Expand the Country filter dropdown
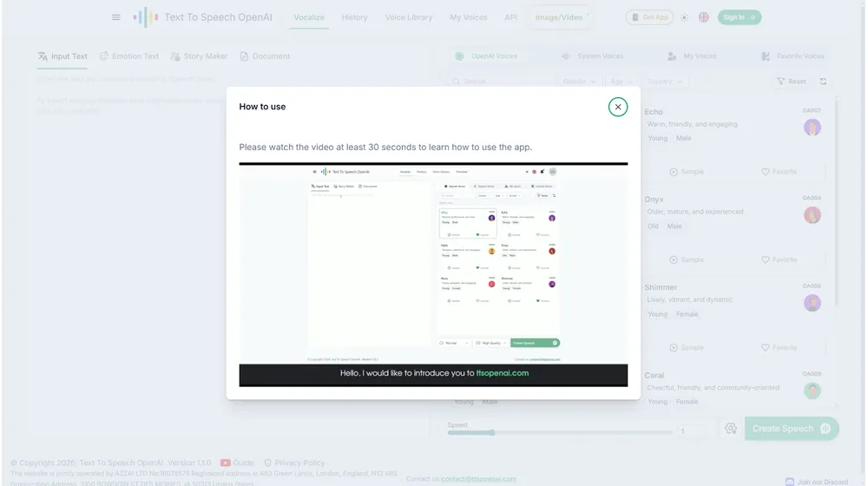This screenshot has width=868, height=486. (664, 82)
